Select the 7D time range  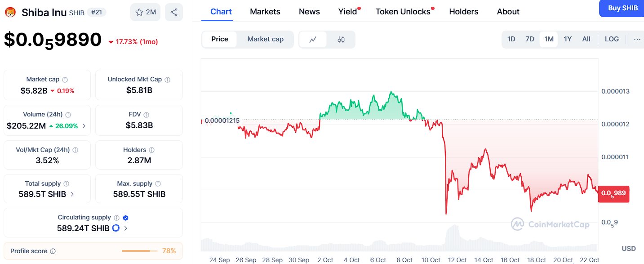pyautogui.click(x=530, y=39)
